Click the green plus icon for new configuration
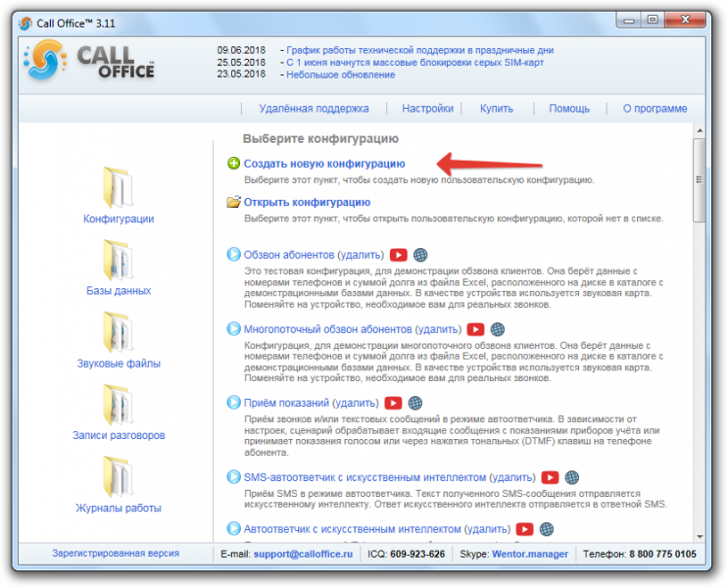This screenshot has height=588, width=728. pos(233,163)
